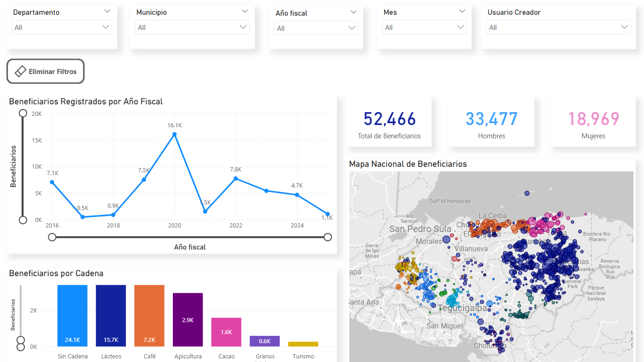Click the top handle of the line chart's vertical slider

tap(23, 113)
